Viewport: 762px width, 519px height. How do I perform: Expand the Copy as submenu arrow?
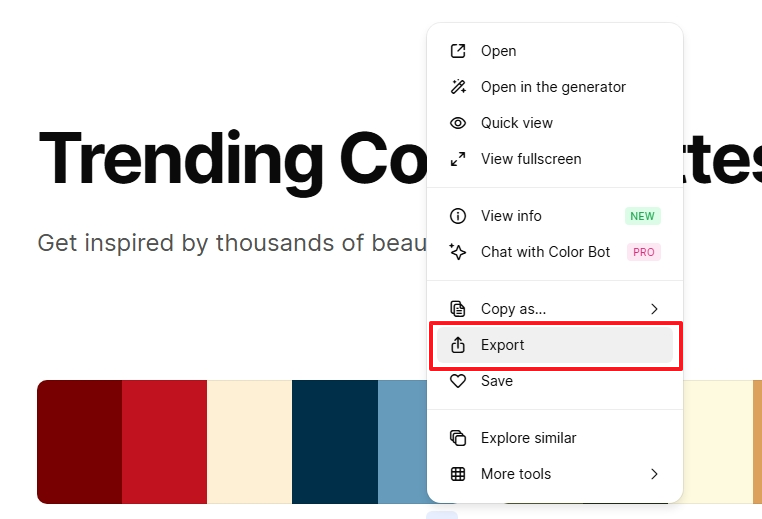click(x=654, y=309)
